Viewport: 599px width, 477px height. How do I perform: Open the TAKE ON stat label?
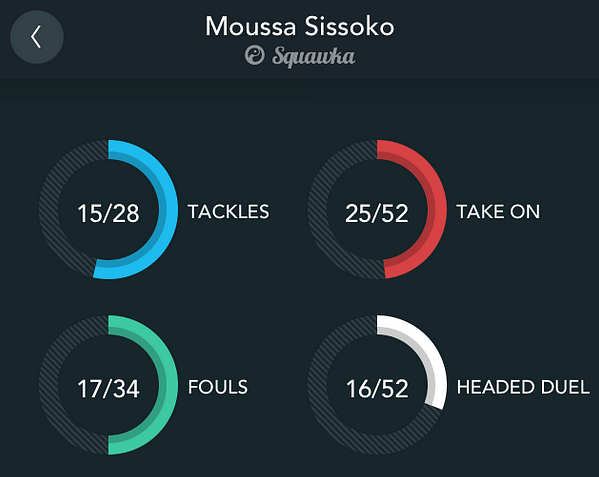(498, 212)
